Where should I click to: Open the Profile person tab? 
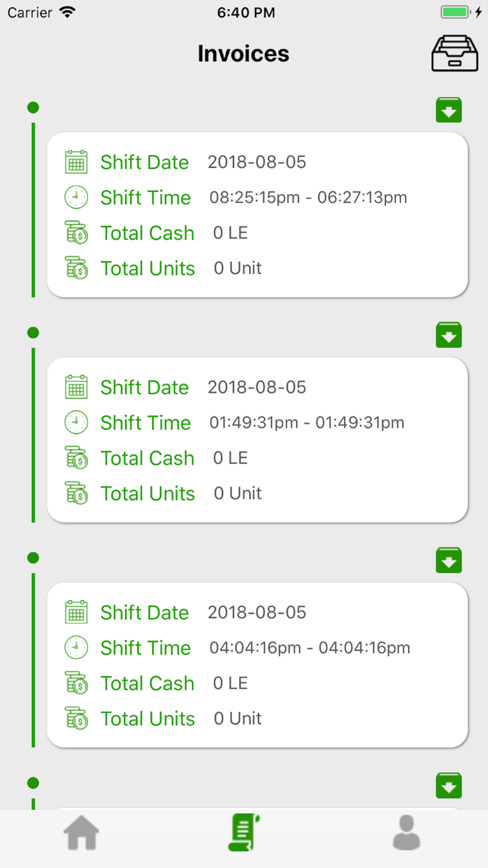click(406, 832)
